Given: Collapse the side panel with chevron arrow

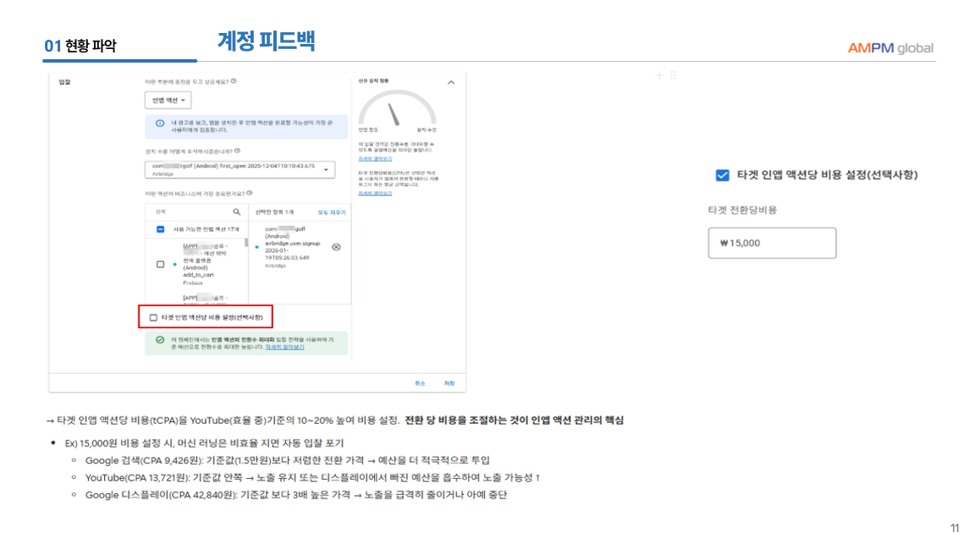Looking at the screenshot, I should (x=450, y=82).
